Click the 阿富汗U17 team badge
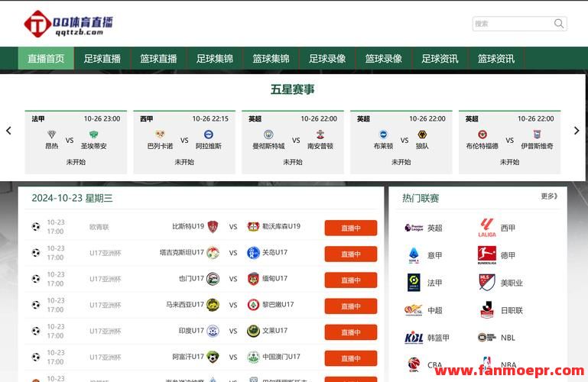Viewport: 588px width, 382px height. click(213, 357)
